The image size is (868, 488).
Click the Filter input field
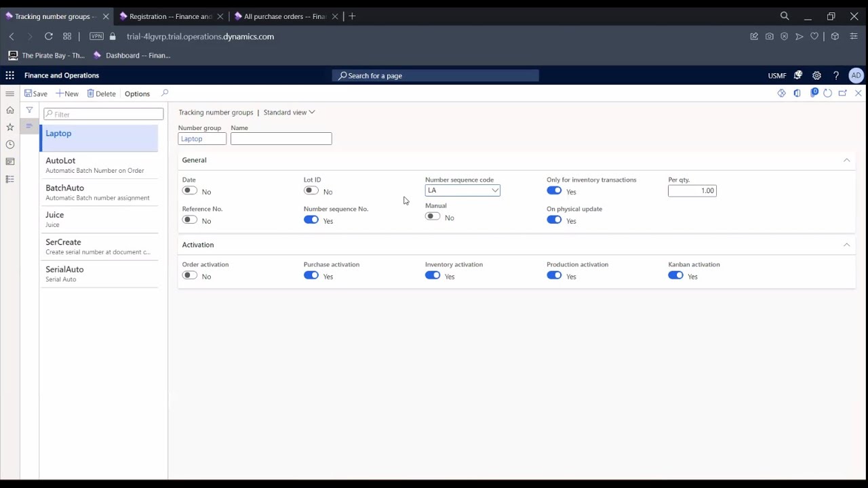point(104,114)
